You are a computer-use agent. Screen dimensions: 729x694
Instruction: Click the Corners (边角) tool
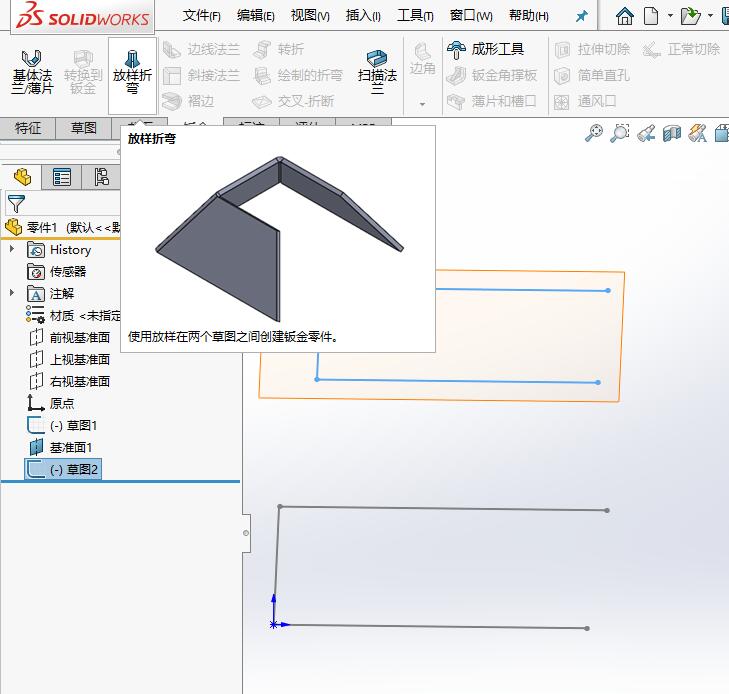[422, 59]
